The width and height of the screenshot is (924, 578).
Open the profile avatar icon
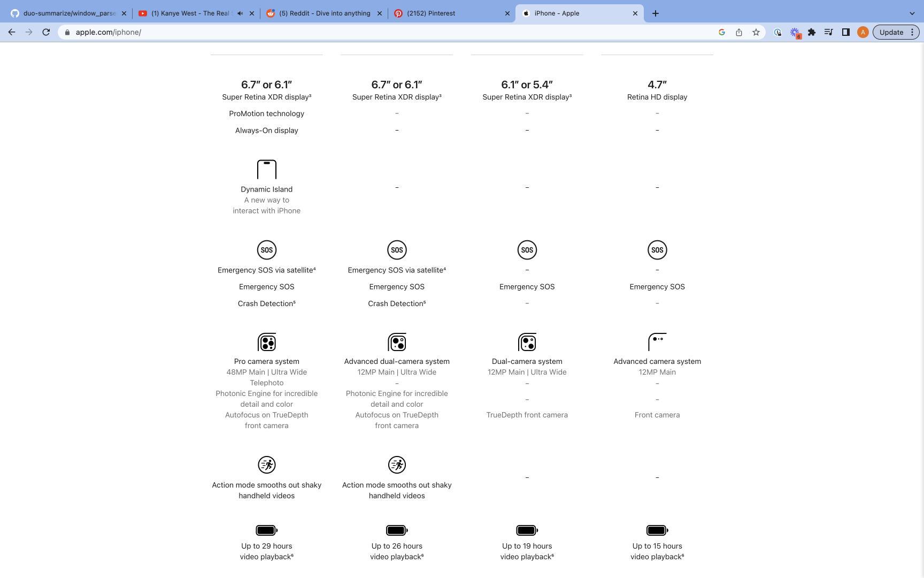862,32
